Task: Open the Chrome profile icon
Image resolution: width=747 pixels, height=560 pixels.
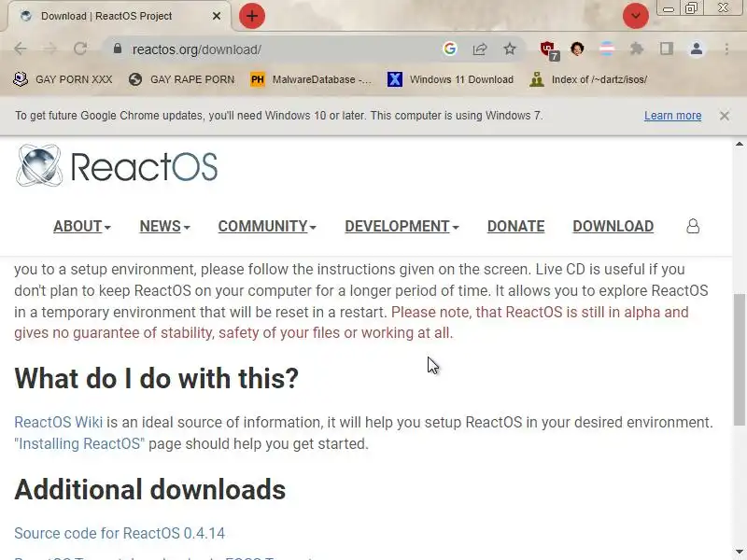Action: coord(697,49)
